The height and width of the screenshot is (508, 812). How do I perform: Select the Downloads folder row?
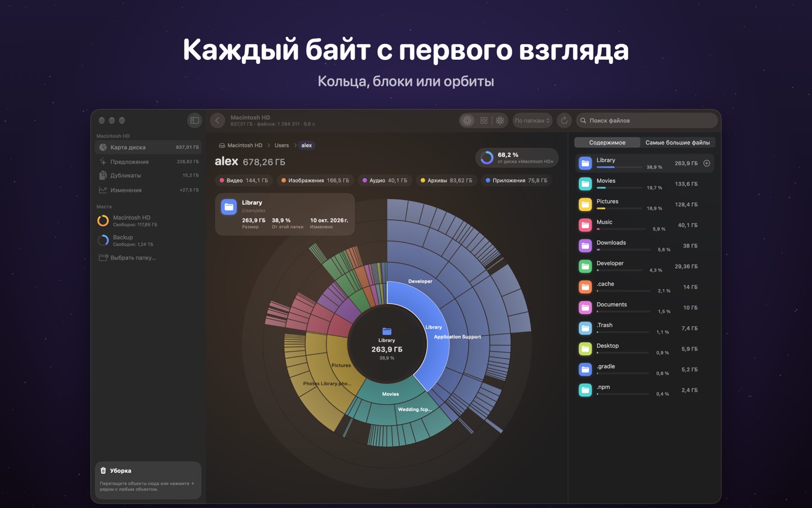(x=645, y=246)
